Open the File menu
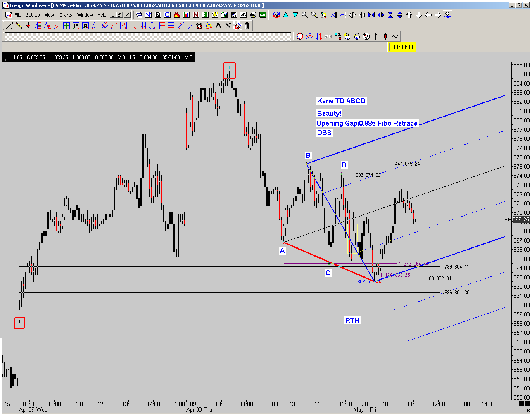Image resolution: width=532 pixels, height=414 pixels. (18, 15)
